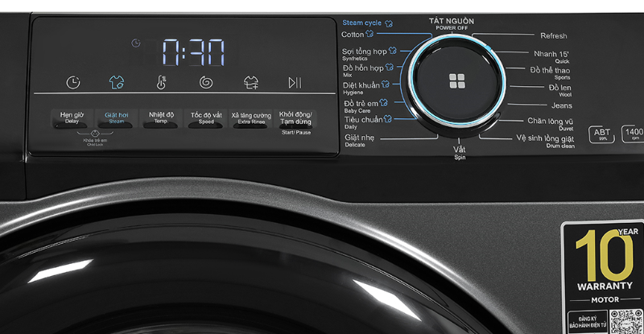Tap the extra rinse shirt-with-plus icon
Viewport: 644px width, 334px height.
click(251, 83)
